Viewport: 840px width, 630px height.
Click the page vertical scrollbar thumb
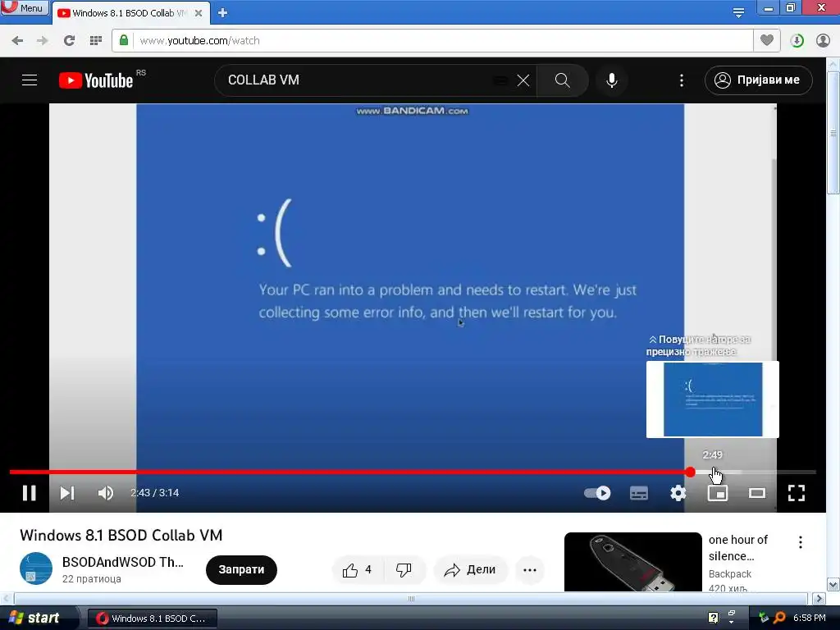833,132
